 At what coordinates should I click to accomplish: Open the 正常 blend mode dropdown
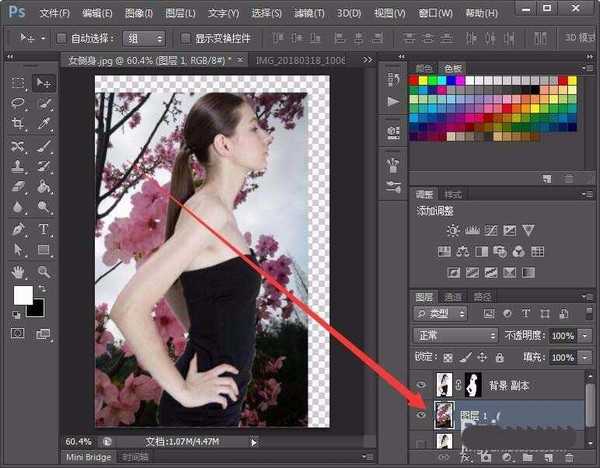point(456,335)
